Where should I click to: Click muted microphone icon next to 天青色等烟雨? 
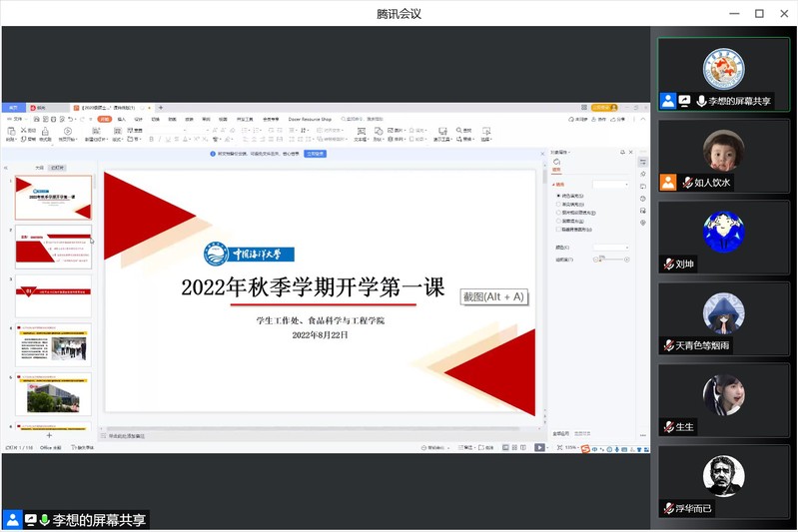point(669,345)
